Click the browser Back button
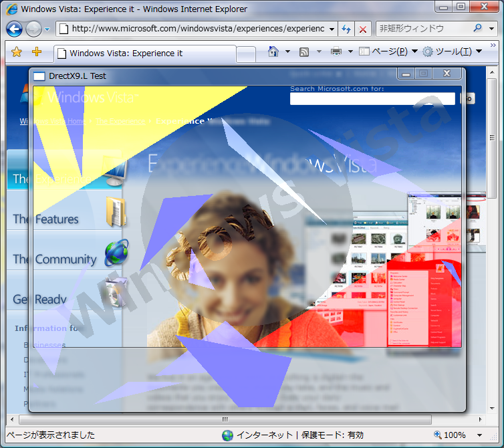504x448 pixels. coord(14,29)
